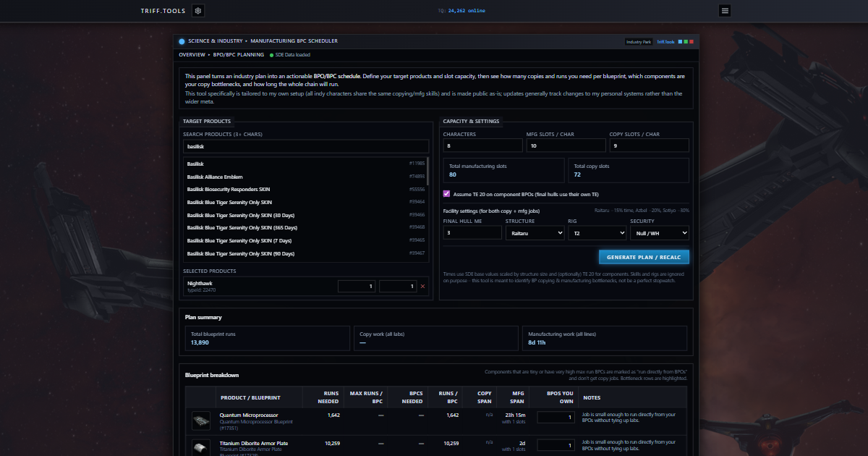This screenshot has width=868, height=456.
Task: Click Generate Plan / Recalc
Action: [x=644, y=257]
